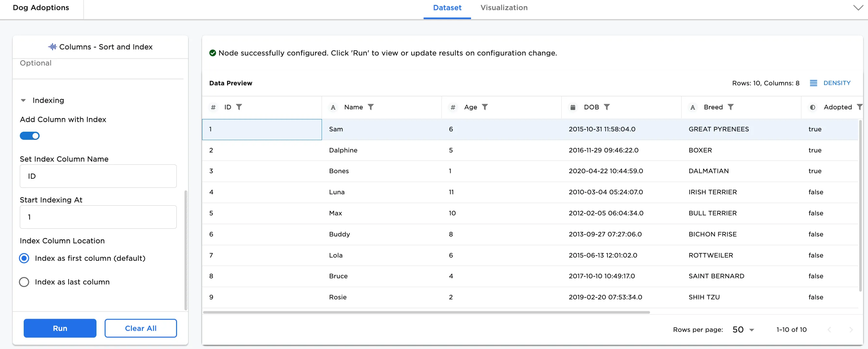Viewport: 868px width, 349px height.
Task: Click the sort and index icon in panel header
Action: pos(52,47)
